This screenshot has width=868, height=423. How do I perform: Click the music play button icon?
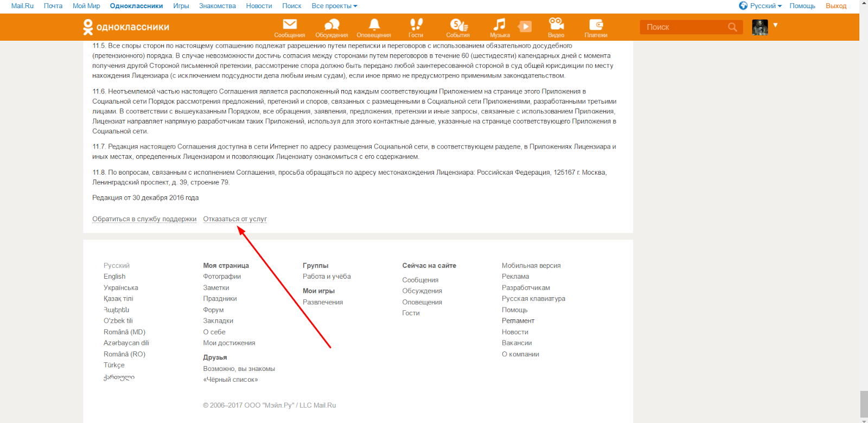tap(525, 27)
